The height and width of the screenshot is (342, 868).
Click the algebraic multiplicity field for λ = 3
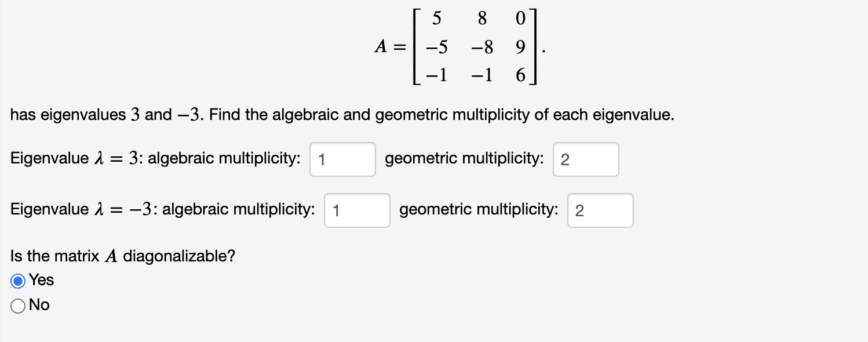[342, 159]
